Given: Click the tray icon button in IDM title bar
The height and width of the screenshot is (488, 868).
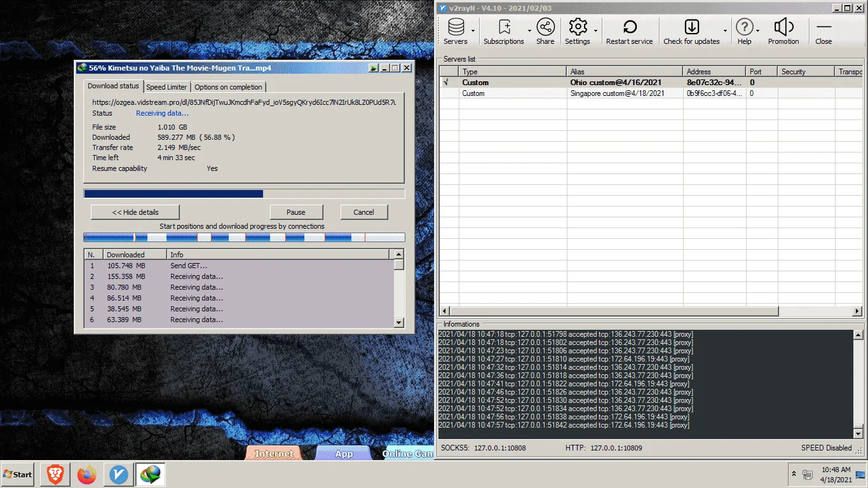Looking at the screenshot, I should [x=374, y=68].
